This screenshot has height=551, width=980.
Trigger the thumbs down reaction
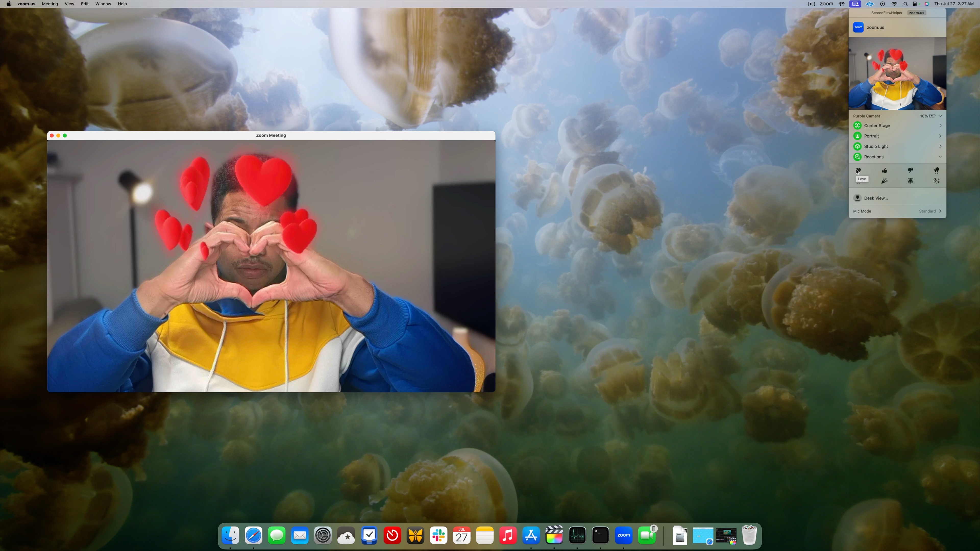tap(910, 170)
